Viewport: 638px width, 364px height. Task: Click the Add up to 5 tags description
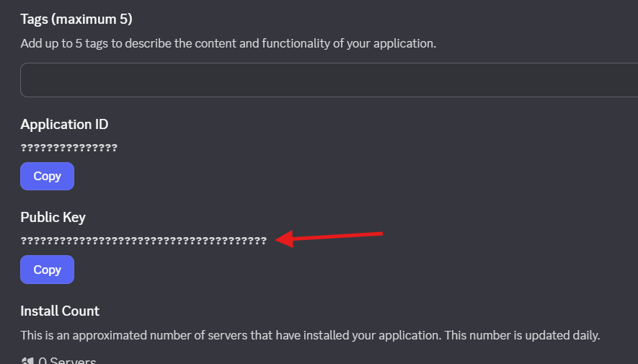(229, 43)
